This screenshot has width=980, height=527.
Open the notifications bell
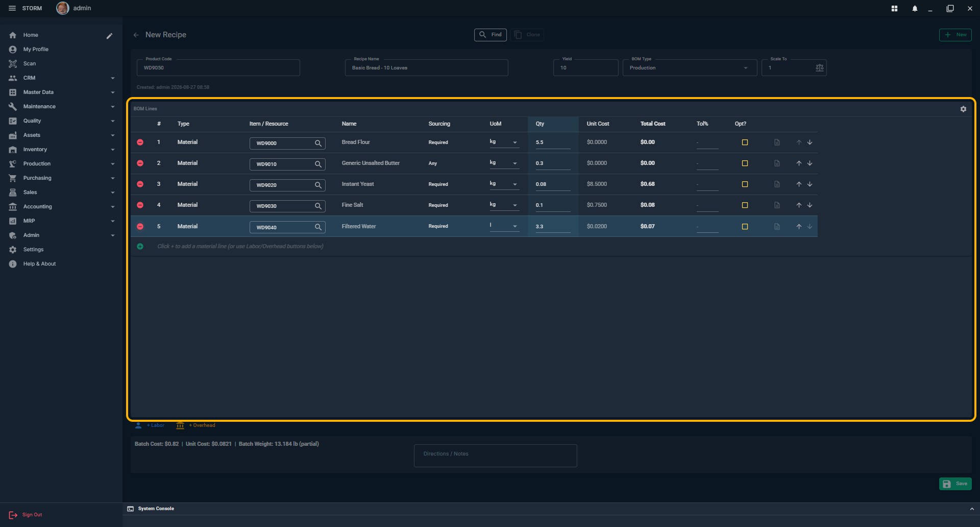(x=915, y=8)
